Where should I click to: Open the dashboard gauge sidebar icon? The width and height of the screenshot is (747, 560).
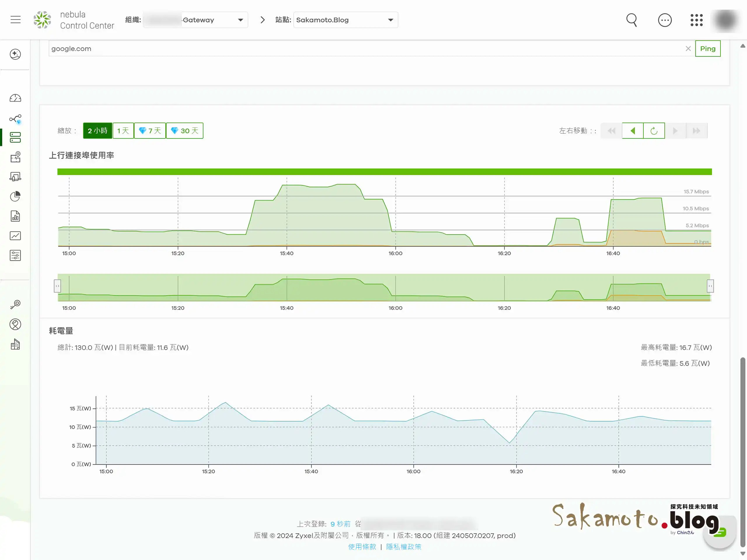tap(15, 98)
